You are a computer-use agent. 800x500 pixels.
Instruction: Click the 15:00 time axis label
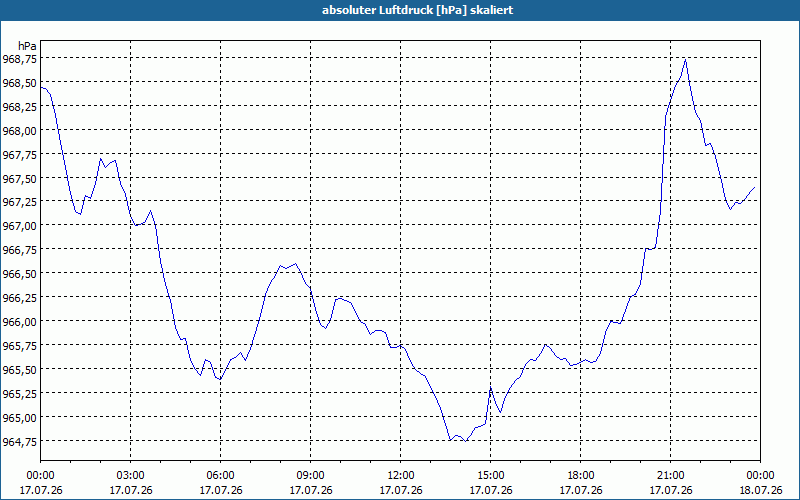click(491, 476)
